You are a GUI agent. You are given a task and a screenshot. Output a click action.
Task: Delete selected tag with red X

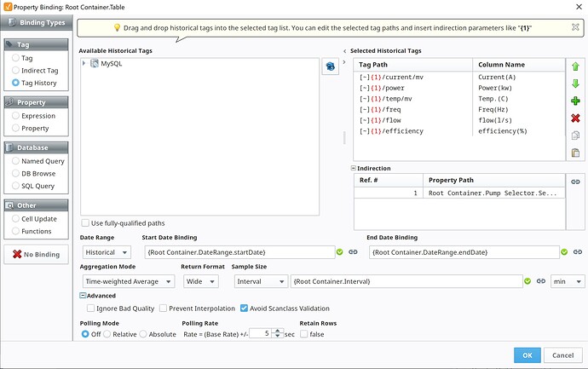pos(575,118)
